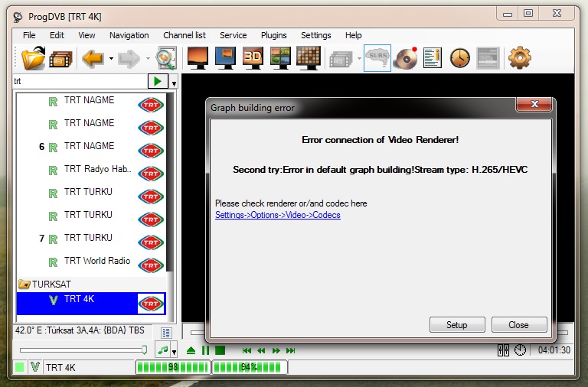
Task: Open film strip icon dropdown arrow
Action: pyautogui.click(x=359, y=58)
